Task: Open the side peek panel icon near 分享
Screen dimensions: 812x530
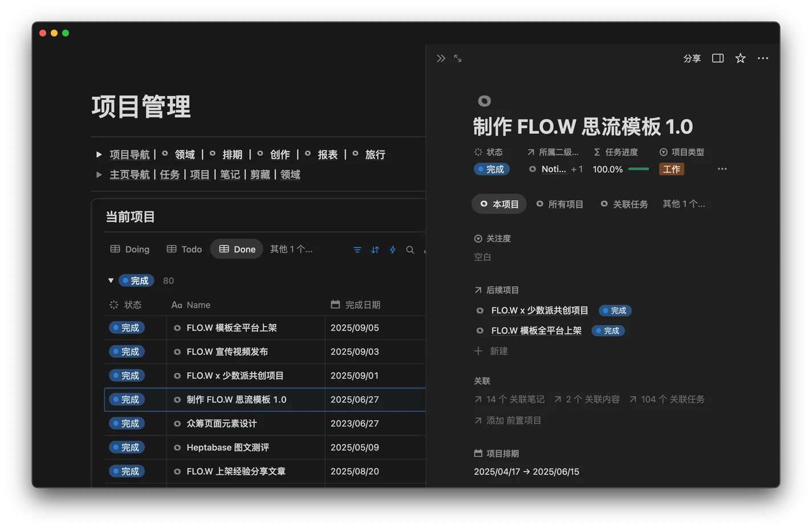Action: [717, 58]
